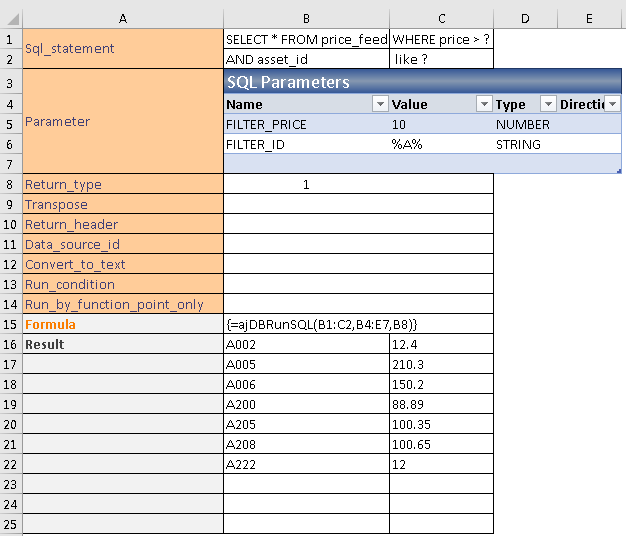Open the Direction column filter dropdown
626x536 pixels.
tap(612, 104)
